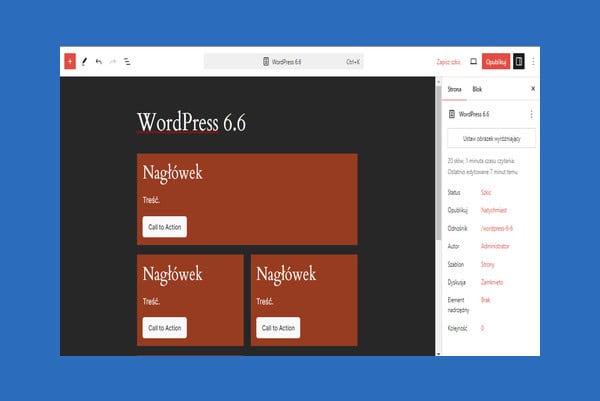
Task: Undo the last change
Action: click(x=99, y=62)
